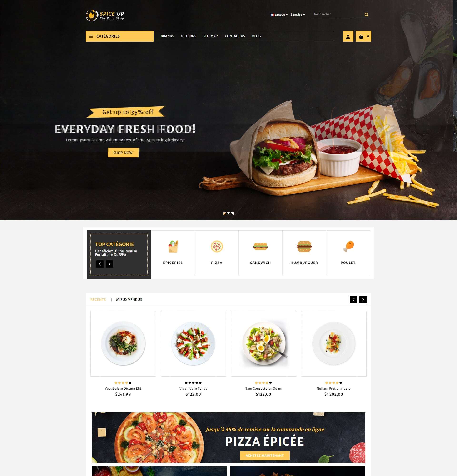This screenshot has width=457, height=476.
Task: Click the shopping cart icon
Action: click(x=361, y=36)
